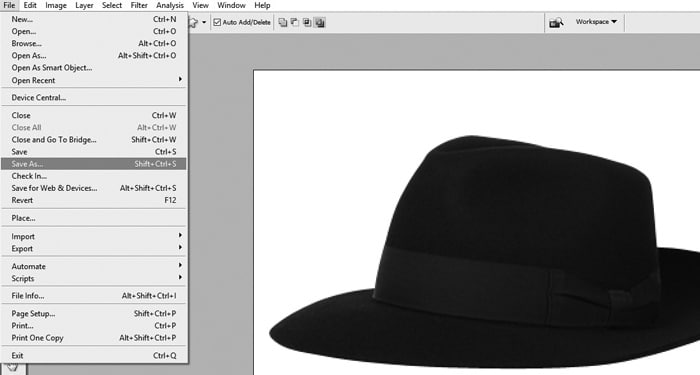
Task: Open the Window menu
Action: tap(231, 5)
